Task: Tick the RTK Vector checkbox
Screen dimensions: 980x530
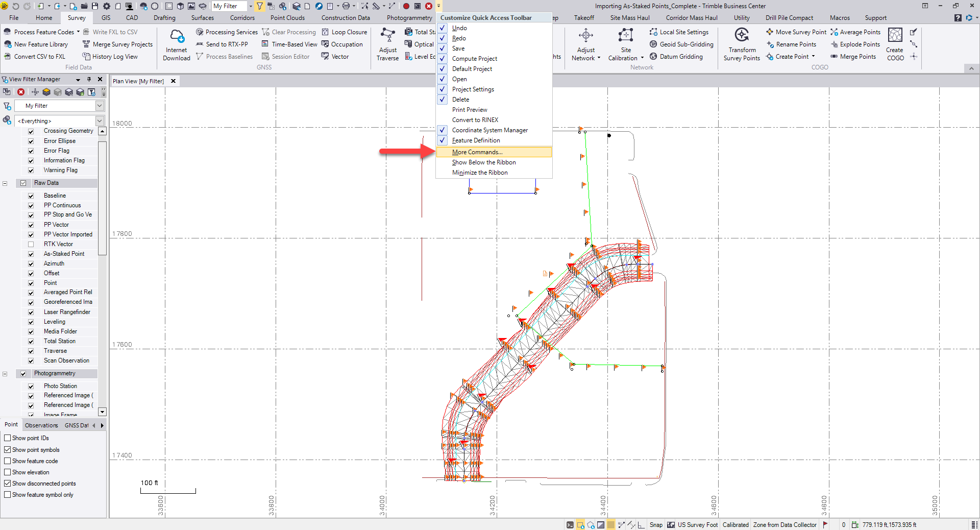Action: coord(31,245)
